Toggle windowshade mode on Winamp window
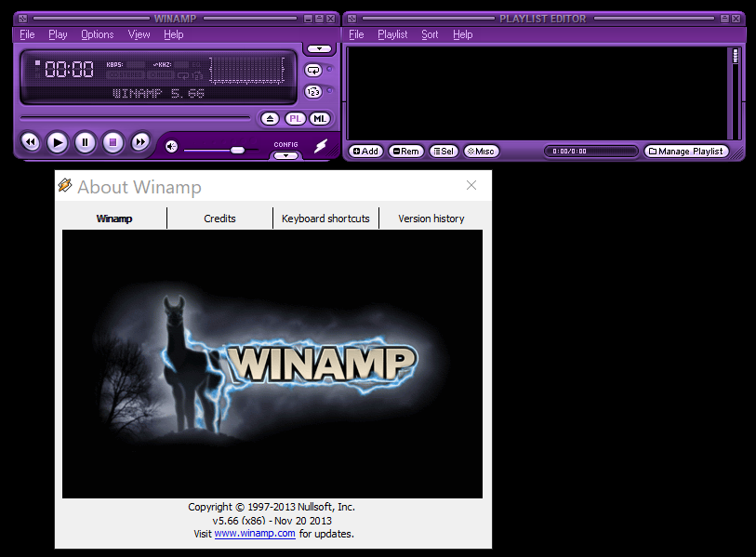 point(319,19)
